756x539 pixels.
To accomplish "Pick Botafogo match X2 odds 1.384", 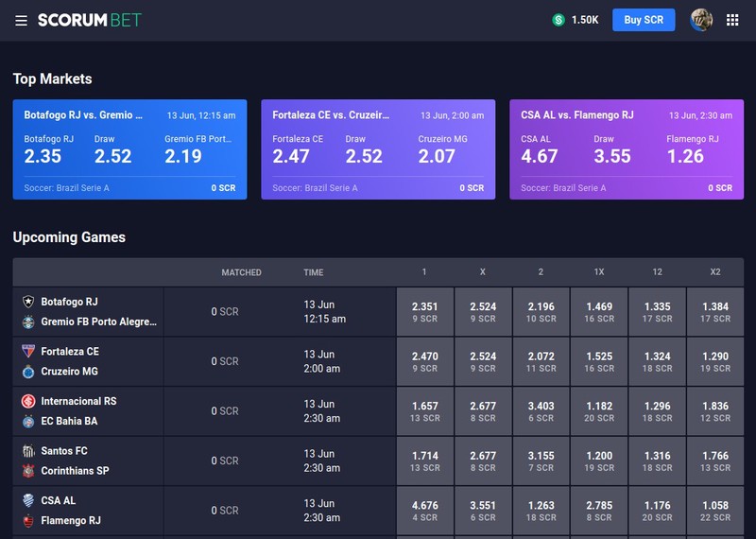I will [715, 312].
